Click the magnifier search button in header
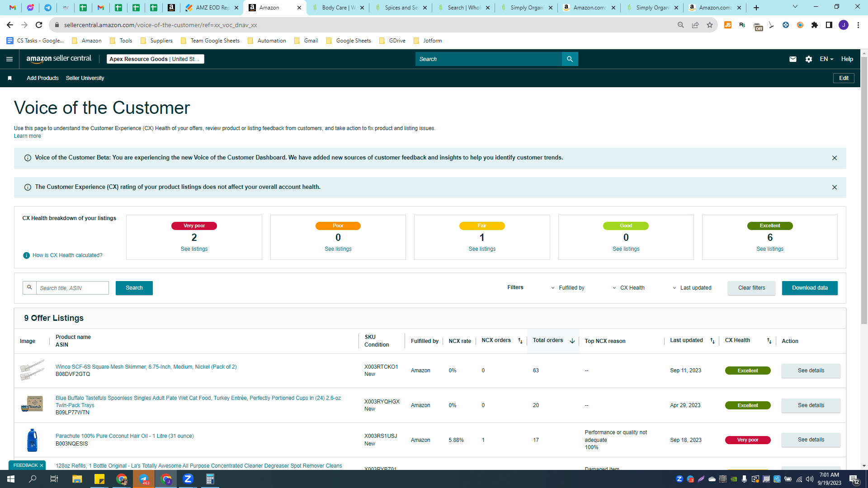 pos(570,59)
